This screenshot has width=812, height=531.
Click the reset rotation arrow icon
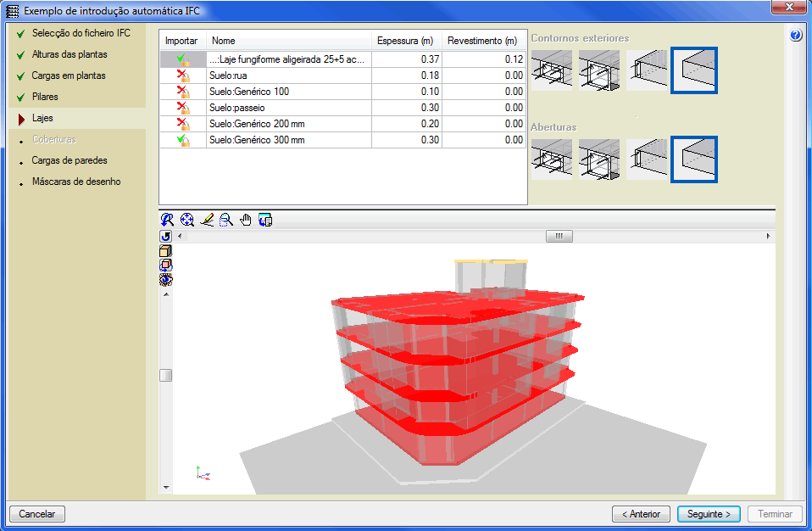click(x=166, y=236)
